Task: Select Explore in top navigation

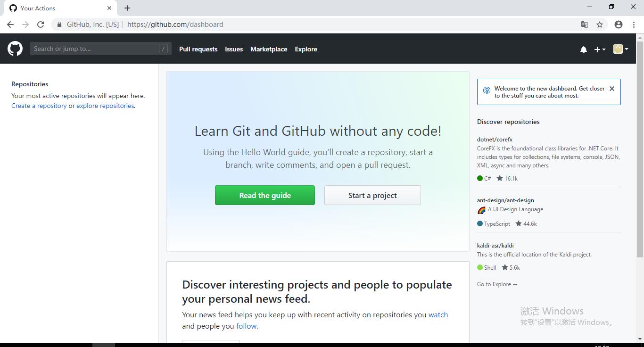Action: [x=305, y=49]
